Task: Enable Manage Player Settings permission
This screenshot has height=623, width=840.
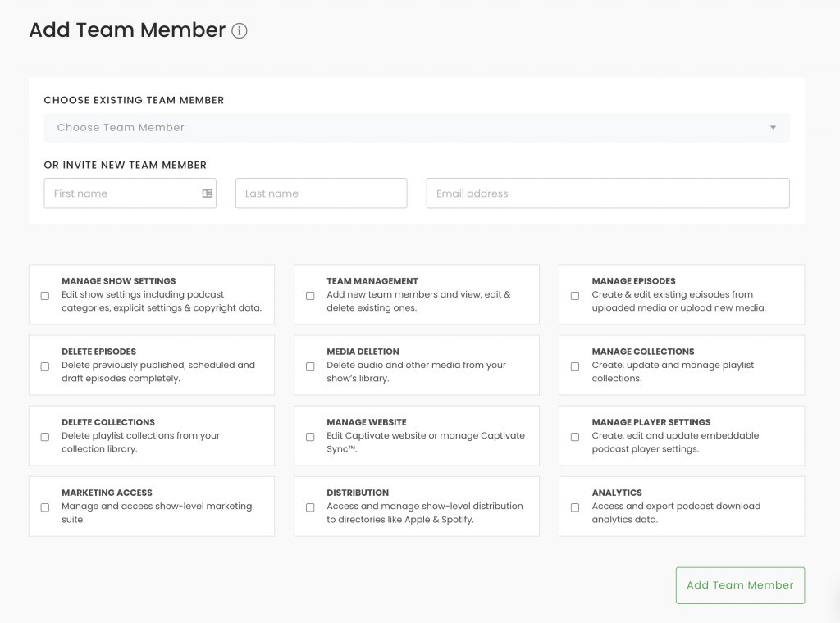Action: [575, 437]
